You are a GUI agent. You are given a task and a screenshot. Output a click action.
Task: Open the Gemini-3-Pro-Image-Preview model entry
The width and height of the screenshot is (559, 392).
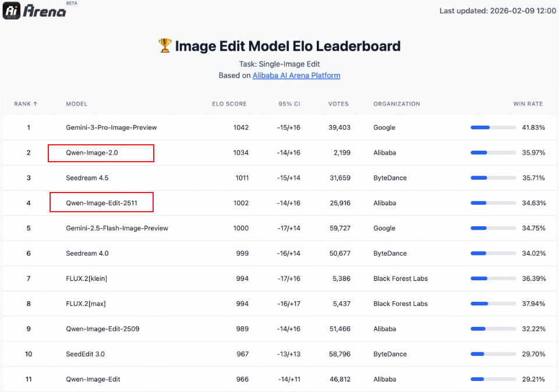tap(111, 127)
